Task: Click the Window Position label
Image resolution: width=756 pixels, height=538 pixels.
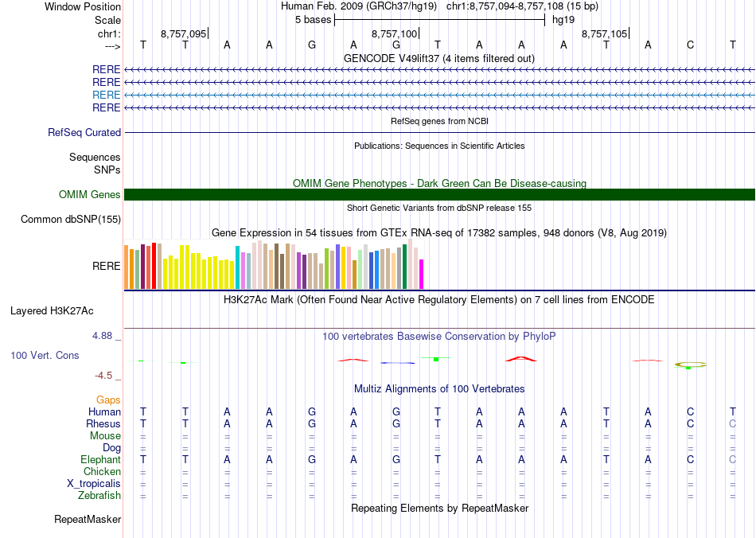Action: [83, 6]
